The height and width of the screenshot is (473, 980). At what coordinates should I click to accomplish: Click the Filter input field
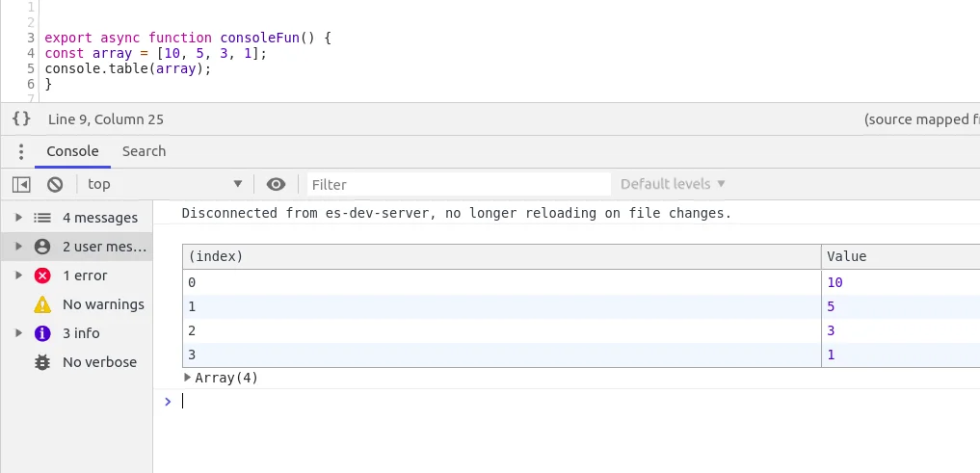coord(458,184)
